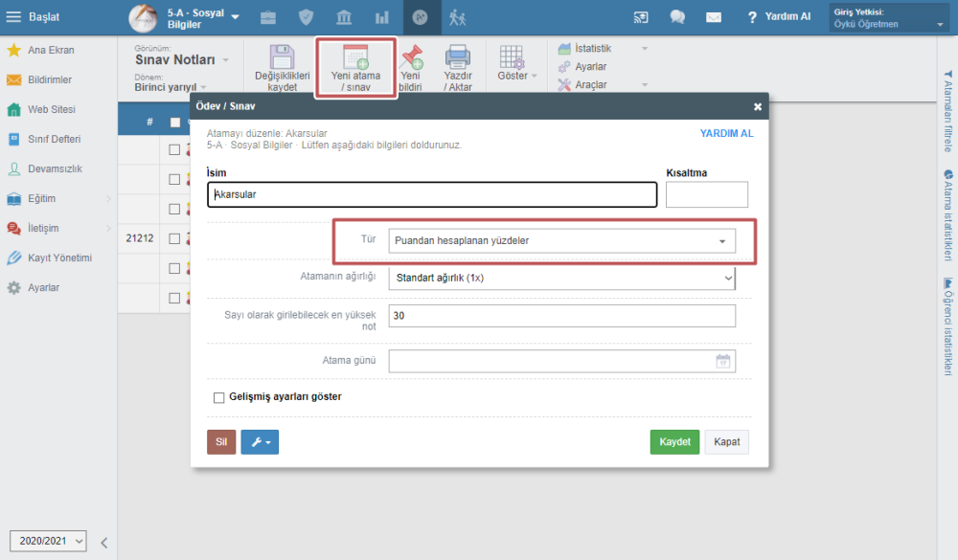Click the user avatar picture in top bar

coord(143,18)
